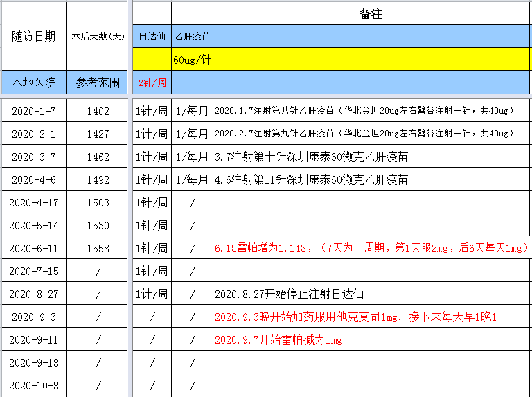Screen dimensions: 532x397
Task: Click the empty note cell in 2020-10-8 row
Action: 371,385
